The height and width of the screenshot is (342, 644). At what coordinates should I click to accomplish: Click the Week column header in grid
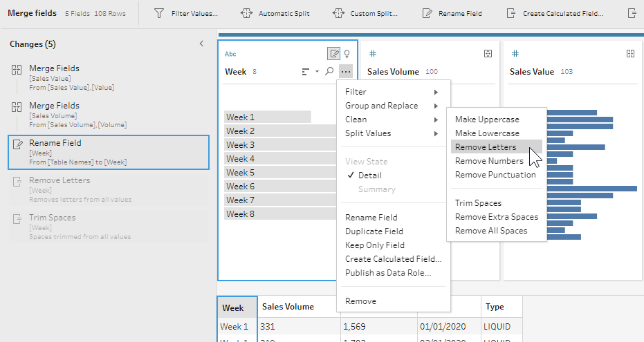pos(237,307)
